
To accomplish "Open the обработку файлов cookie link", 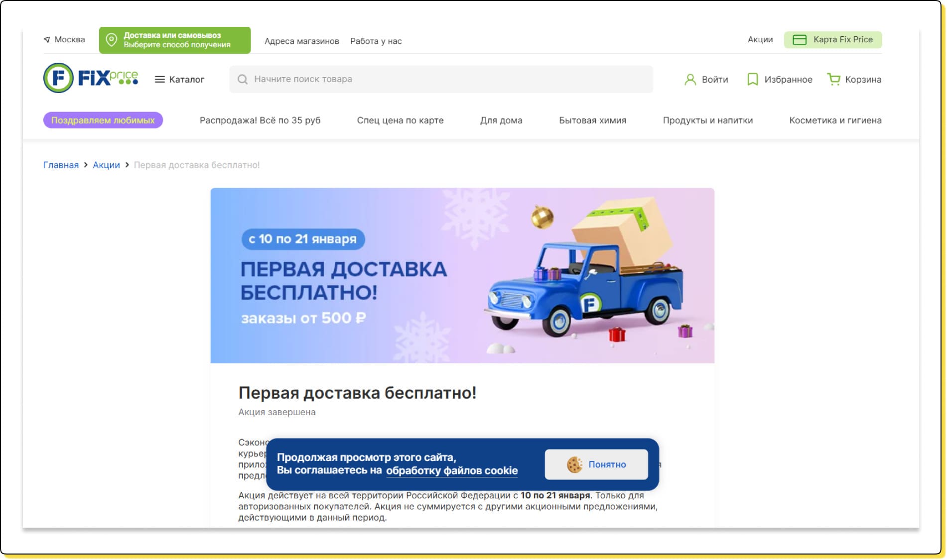I will pyautogui.click(x=452, y=471).
